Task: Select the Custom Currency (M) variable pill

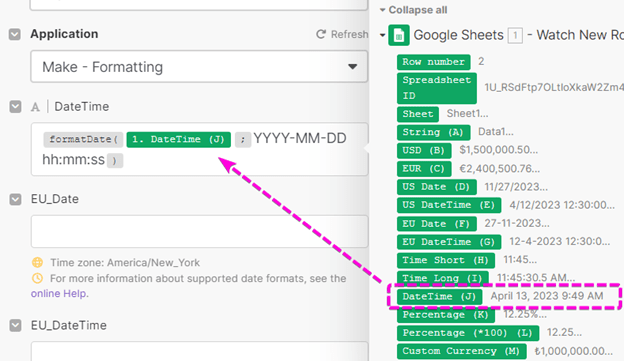Action: click(x=462, y=351)
